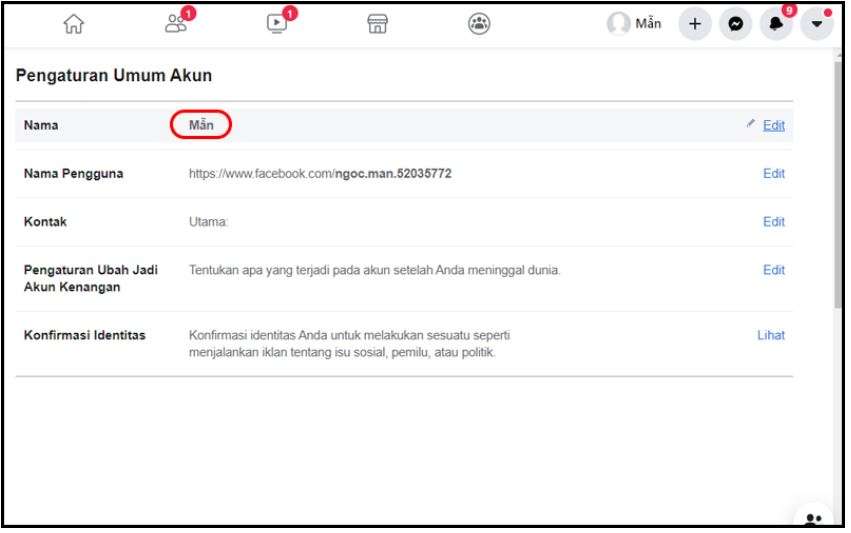Click Lihat for Konfirmasi Identitas
Screen dimensions: 851x533
(x=771, y=335)
